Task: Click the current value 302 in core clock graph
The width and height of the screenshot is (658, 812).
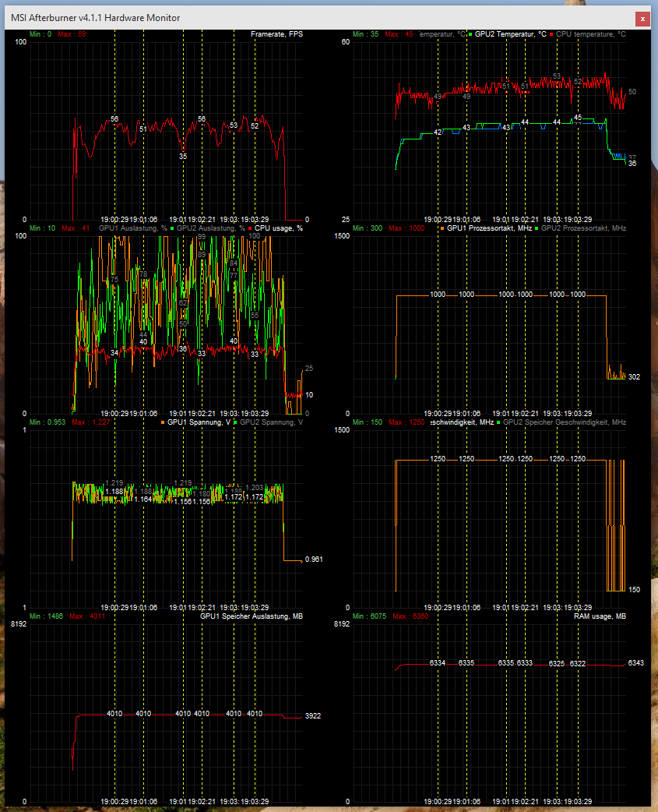Action: [x=634, y=377]
